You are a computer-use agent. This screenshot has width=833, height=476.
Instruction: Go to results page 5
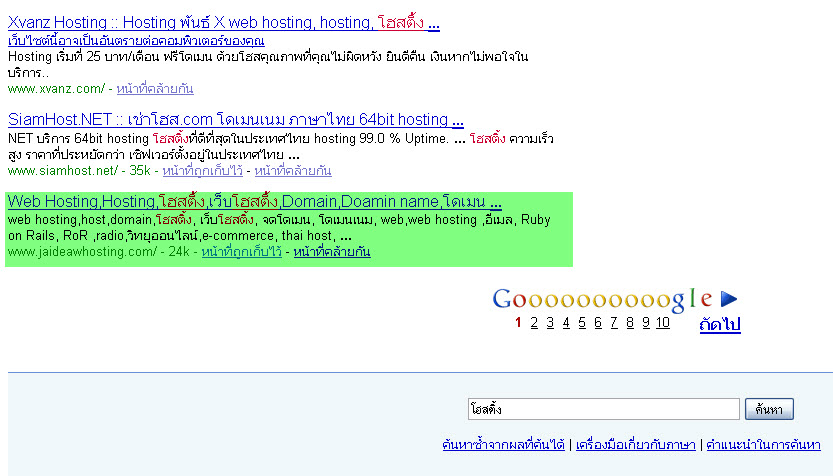click(582, 322)
